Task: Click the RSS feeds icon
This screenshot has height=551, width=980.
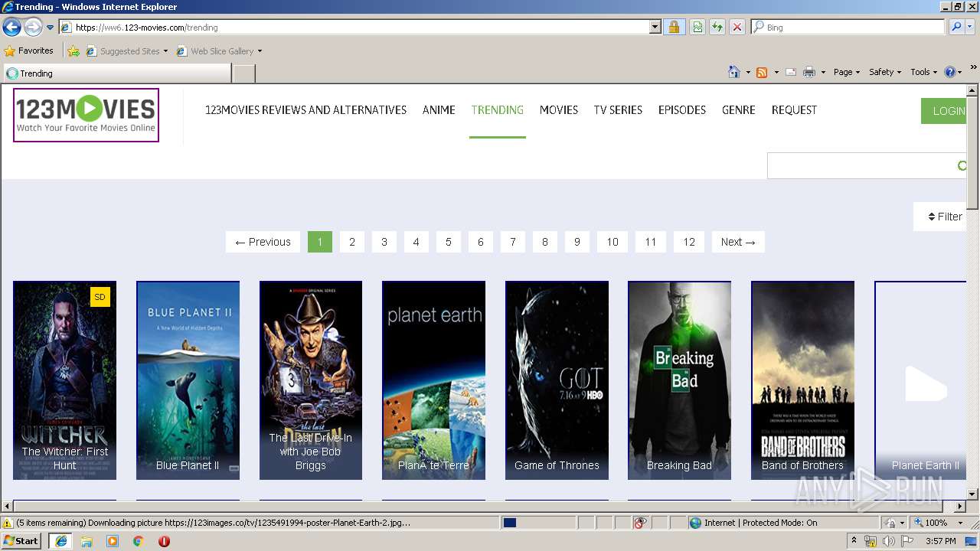Action: (762, 72)
